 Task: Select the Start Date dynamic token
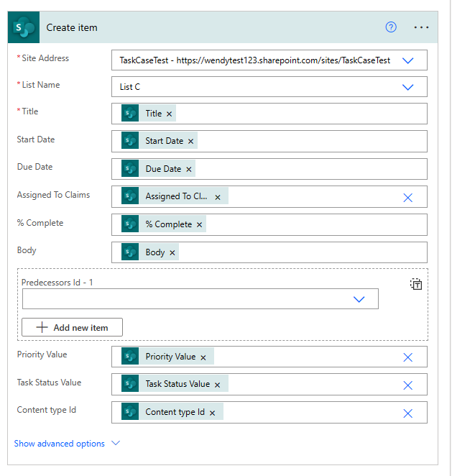pos(160,140)
